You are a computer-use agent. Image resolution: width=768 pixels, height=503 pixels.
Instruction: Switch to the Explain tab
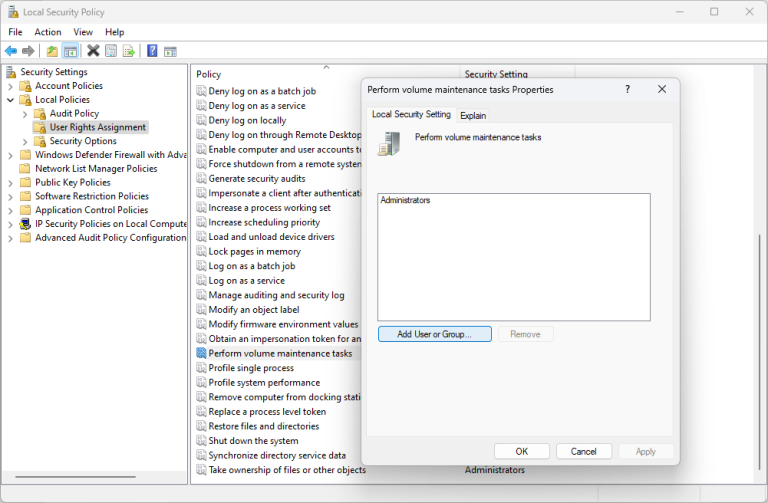click(x=473, y=116)
